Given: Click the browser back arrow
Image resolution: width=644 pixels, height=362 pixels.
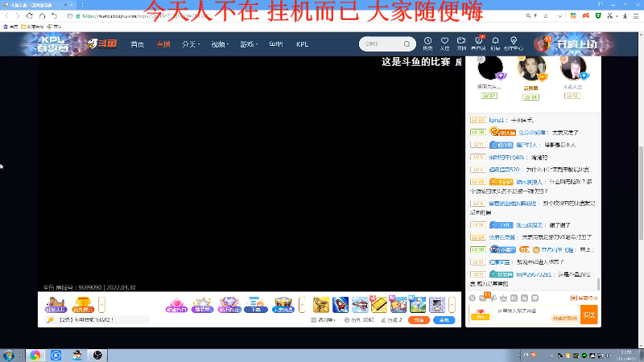Looking at the screenshot, I should (6, 16).
